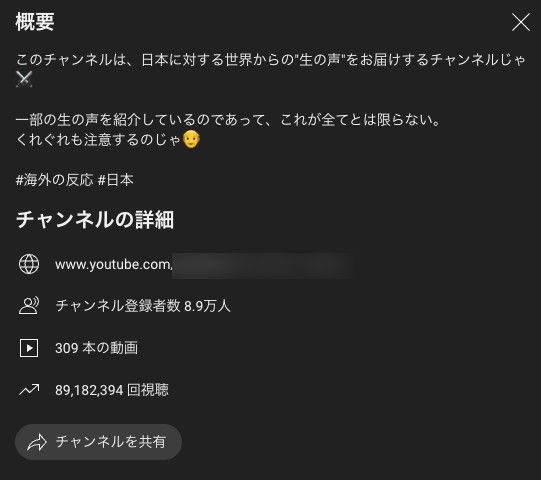This screenshot has height=480, width=541.
Task: Select the 概要 heading title
Action: click(35, 22)
